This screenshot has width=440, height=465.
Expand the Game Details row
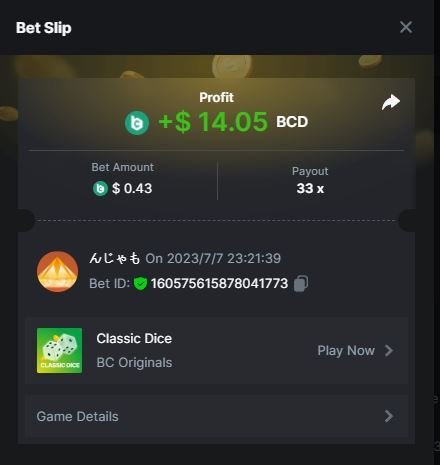[x=217, y=416]
